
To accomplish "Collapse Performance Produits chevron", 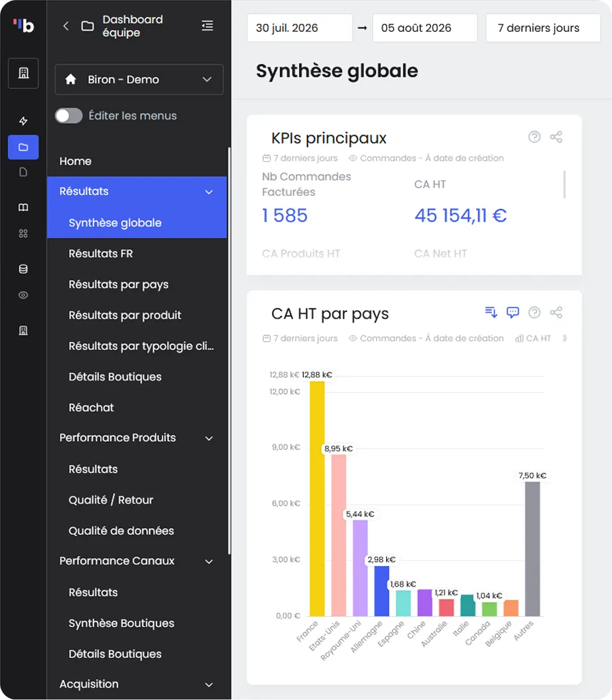I will click(209, 438).
